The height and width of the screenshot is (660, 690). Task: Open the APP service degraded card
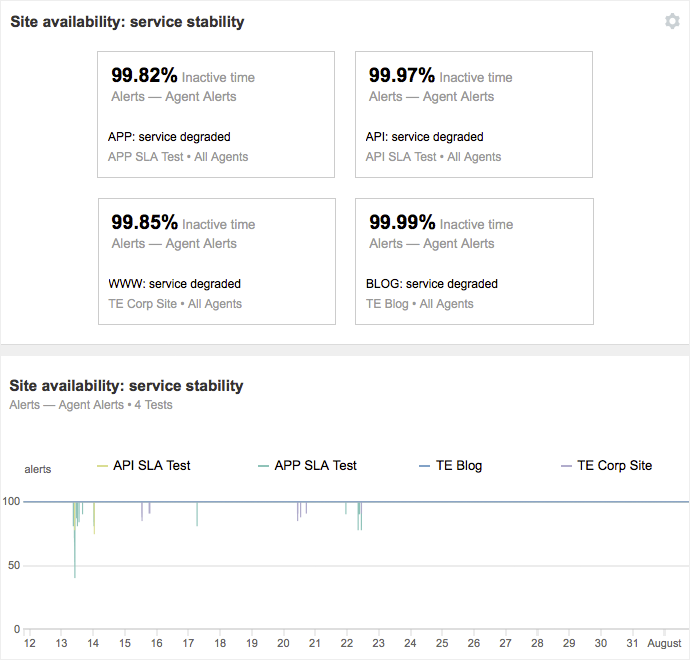215,115
